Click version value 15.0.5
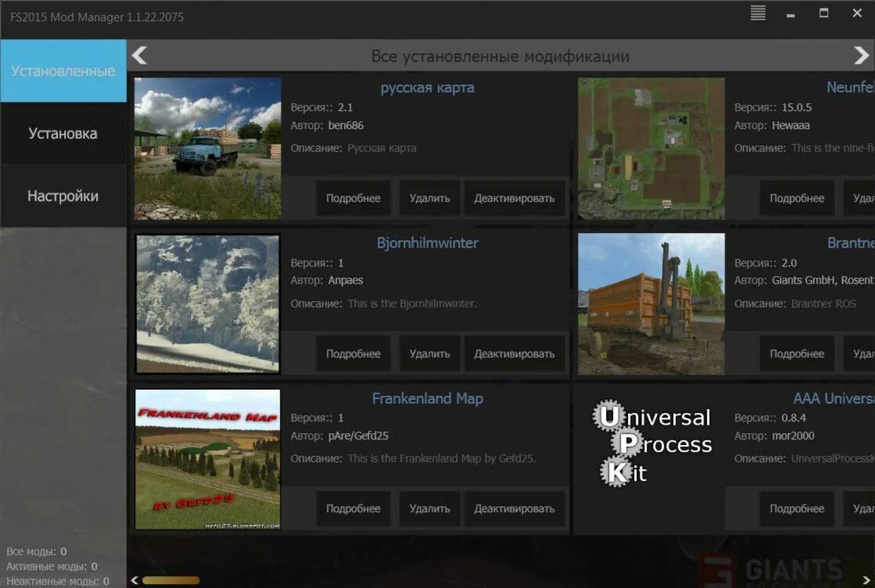The image size is (875, 588). pos(796,107)
